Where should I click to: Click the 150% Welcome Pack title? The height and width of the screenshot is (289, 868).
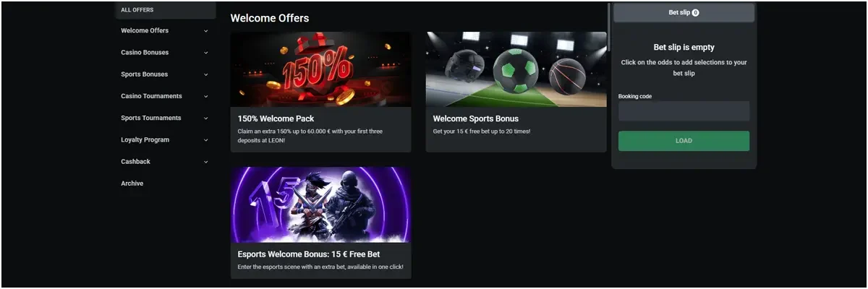[x=276, y=118]
